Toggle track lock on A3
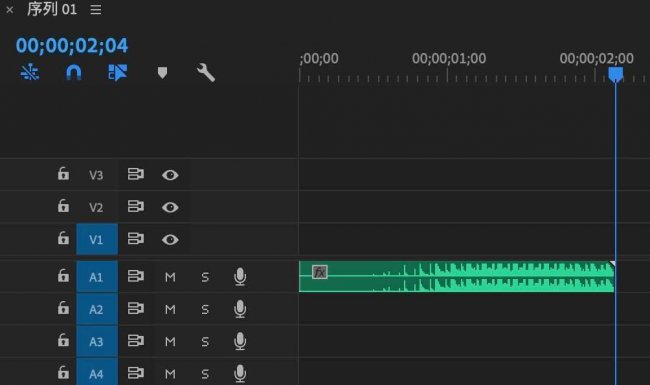Screen dimensions: 650x385 (x=63, y=340)
